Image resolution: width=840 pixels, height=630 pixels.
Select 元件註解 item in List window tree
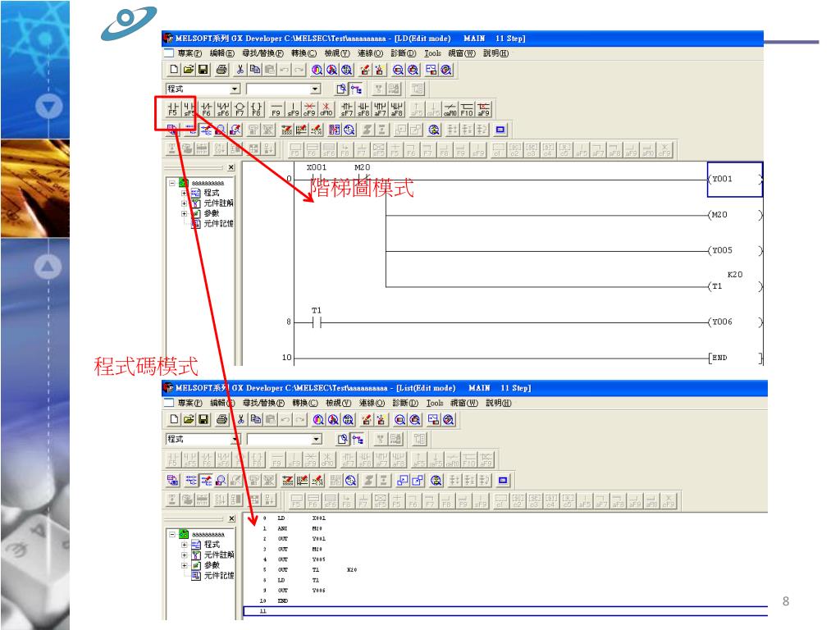[212, 555]
